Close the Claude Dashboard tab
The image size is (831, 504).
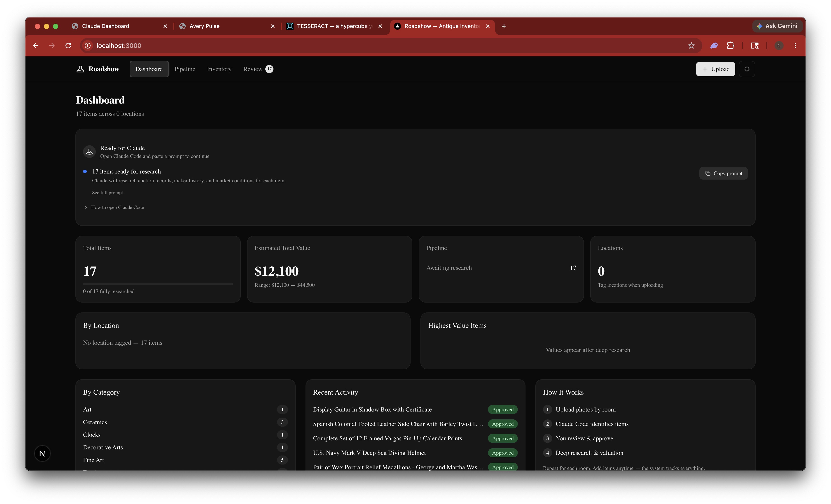click(165, 26)
